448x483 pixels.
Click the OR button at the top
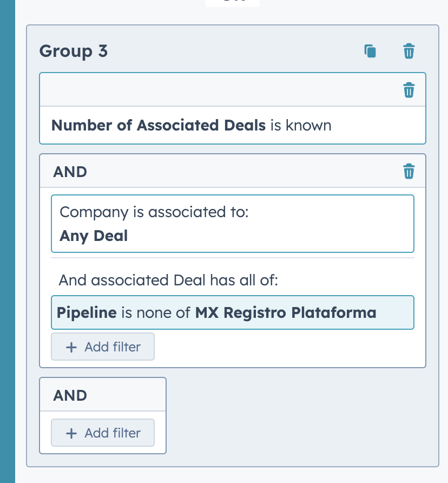coord(232,2)
